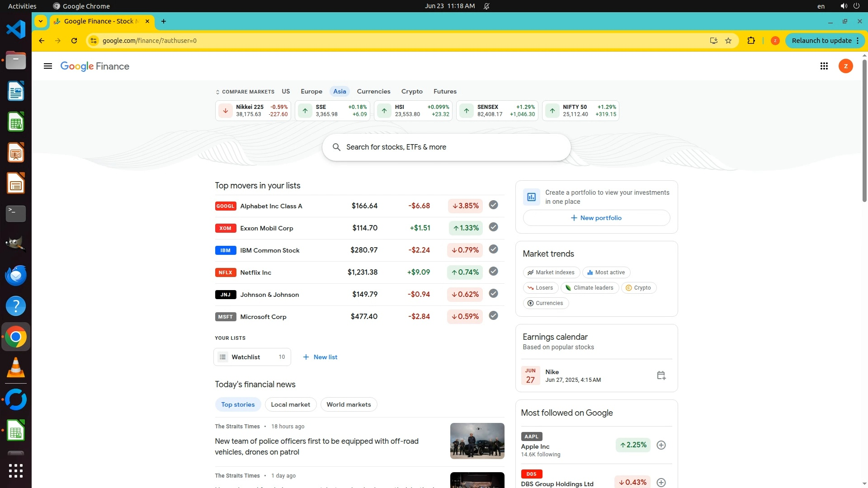Add Apple Inc to watchlist
This screenshot has height=488, width=868.
tap(661, 445)
